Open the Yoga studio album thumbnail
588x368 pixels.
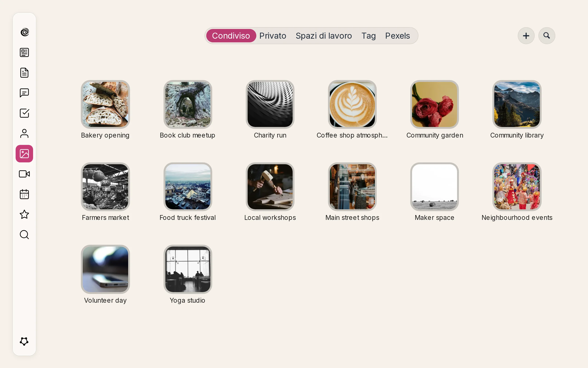(x=188, y=269)
